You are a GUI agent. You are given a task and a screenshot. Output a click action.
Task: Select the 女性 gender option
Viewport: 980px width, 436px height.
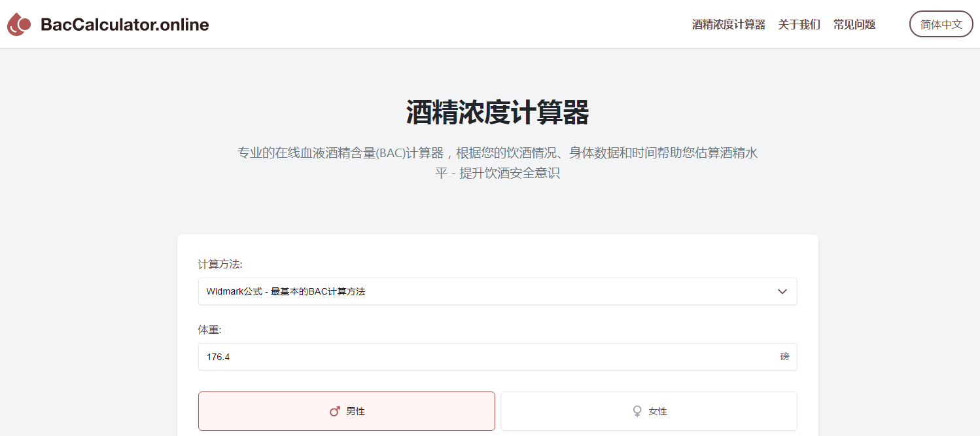tap(648, 411)
